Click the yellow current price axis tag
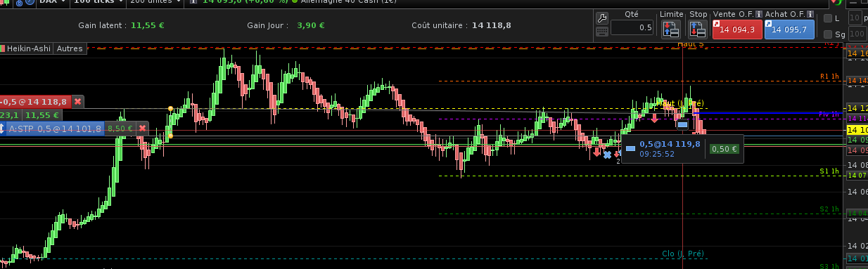Viewport: 868px width, 269px height. coord(857,130)
